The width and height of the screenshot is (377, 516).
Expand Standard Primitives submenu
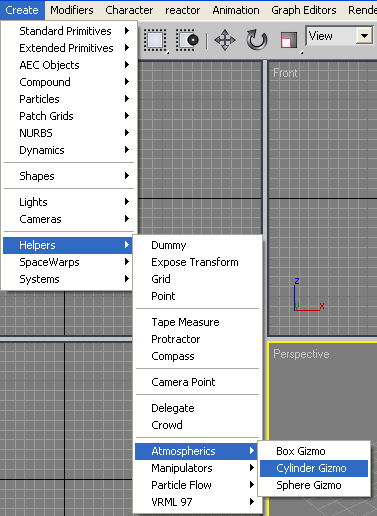tap(68, 31)
